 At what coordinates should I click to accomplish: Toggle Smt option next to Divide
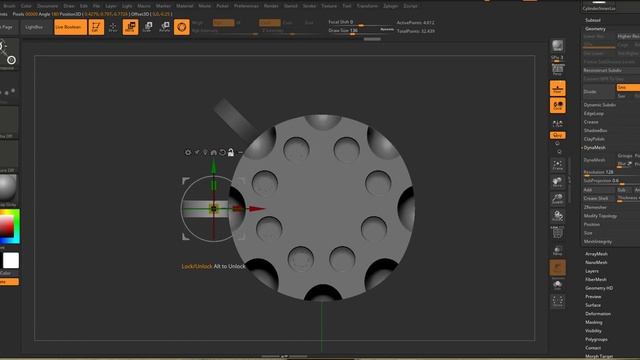[628, 87]
